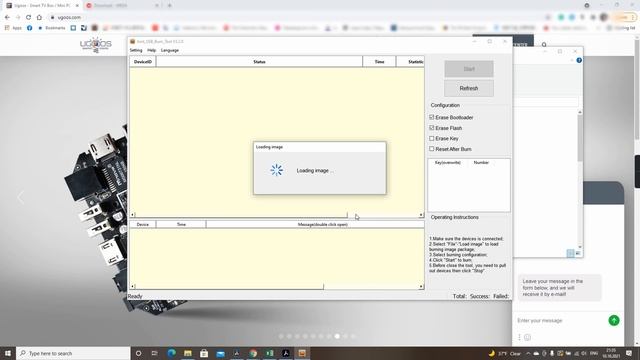Toggle the Erase Flash checkbox
The image size is (640, 360).
coord(431,128)
